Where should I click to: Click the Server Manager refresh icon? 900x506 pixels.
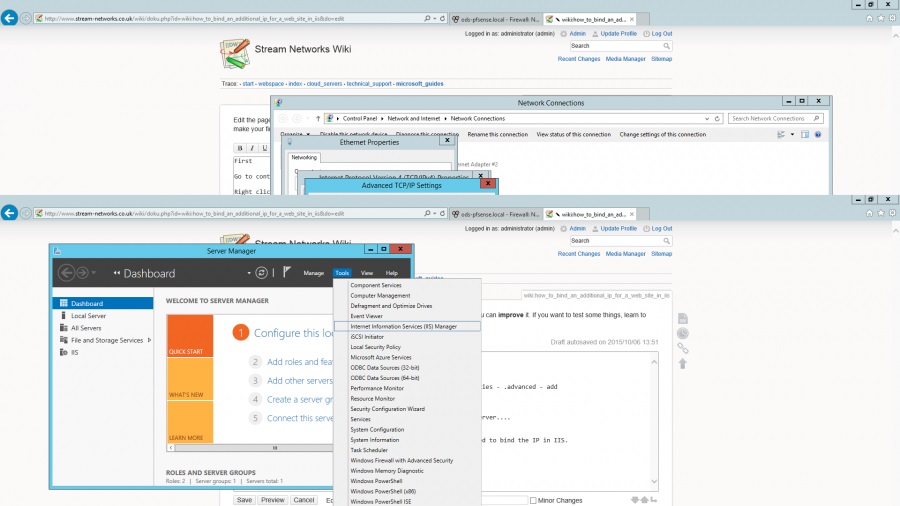pos(262,273)
